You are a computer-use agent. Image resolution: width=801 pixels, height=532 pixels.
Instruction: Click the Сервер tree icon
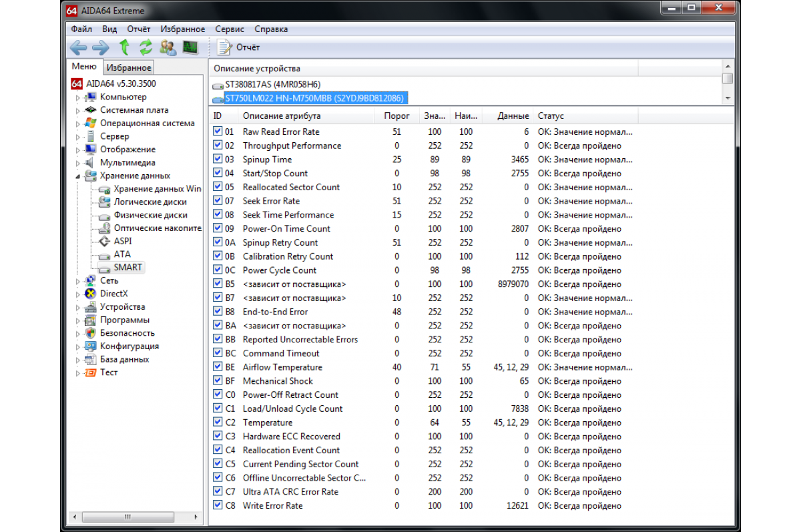pyautogui.click(x=91, y=136)
